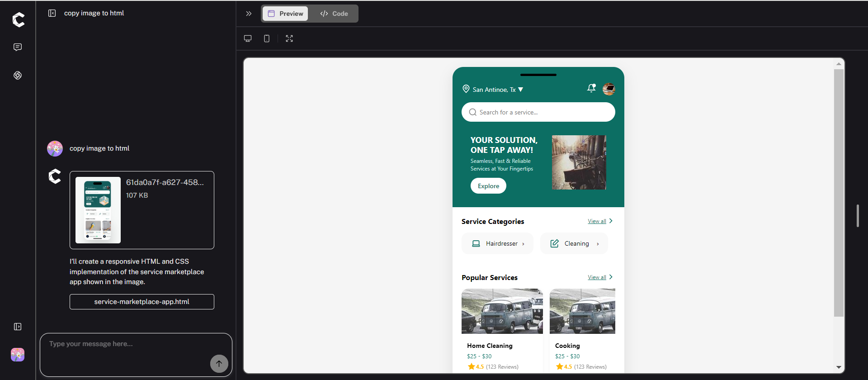Focus the Search for a service field

(x=538, y=112)
